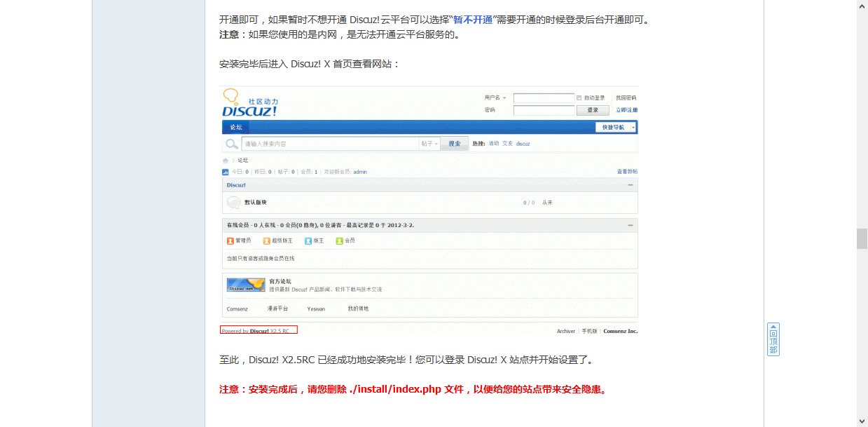Image resolution: width=868 pixels, height=427 pixels.
Task: Click the 搜索 button
Action: tap(455, 144)
